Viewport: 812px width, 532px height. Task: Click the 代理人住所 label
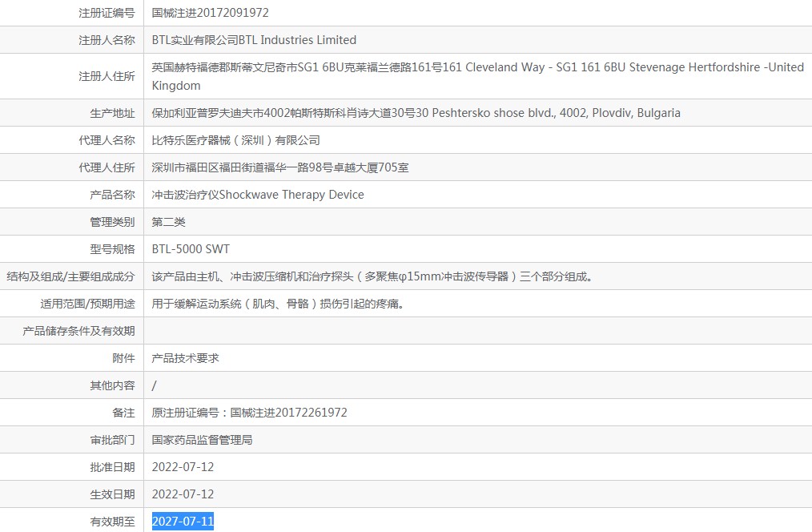[x=107, y=167]
